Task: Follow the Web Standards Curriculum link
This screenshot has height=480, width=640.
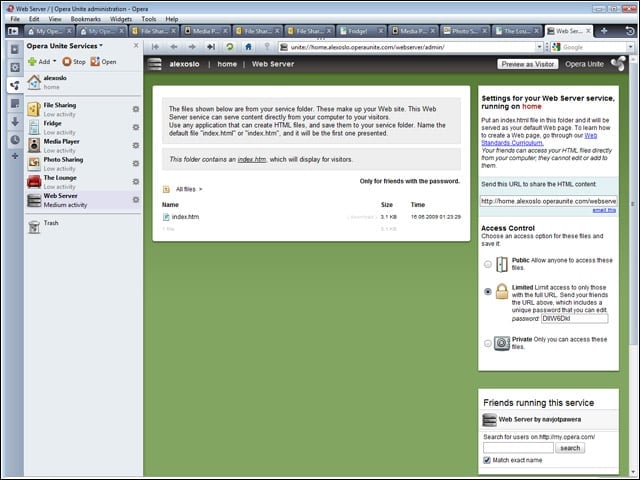Action: click(x=539, y=139)
